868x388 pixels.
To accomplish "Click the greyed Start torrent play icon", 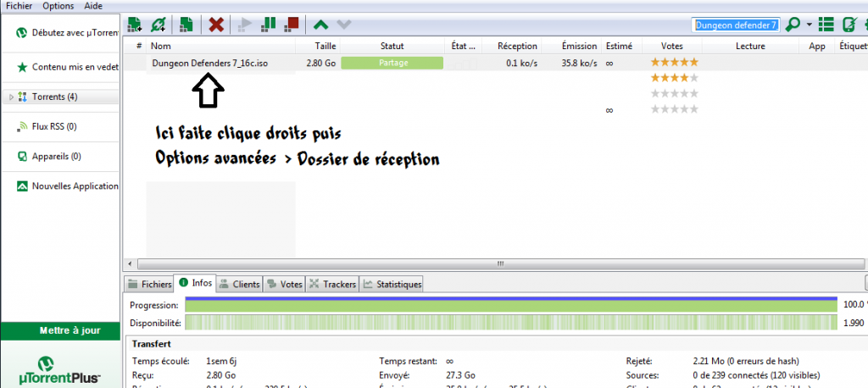I will tap(245, 25).
